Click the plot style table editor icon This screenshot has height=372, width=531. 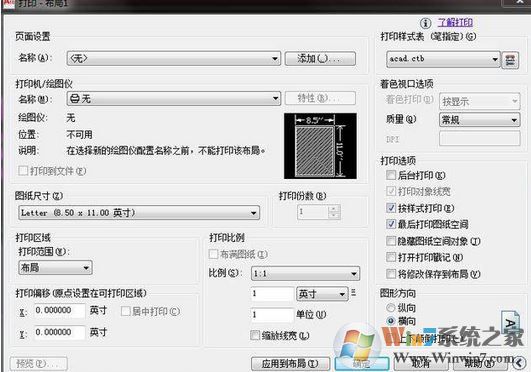[510, 60]
